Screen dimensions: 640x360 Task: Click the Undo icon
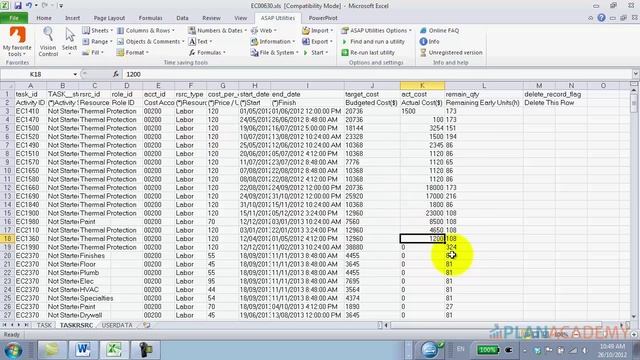point(29,6)
